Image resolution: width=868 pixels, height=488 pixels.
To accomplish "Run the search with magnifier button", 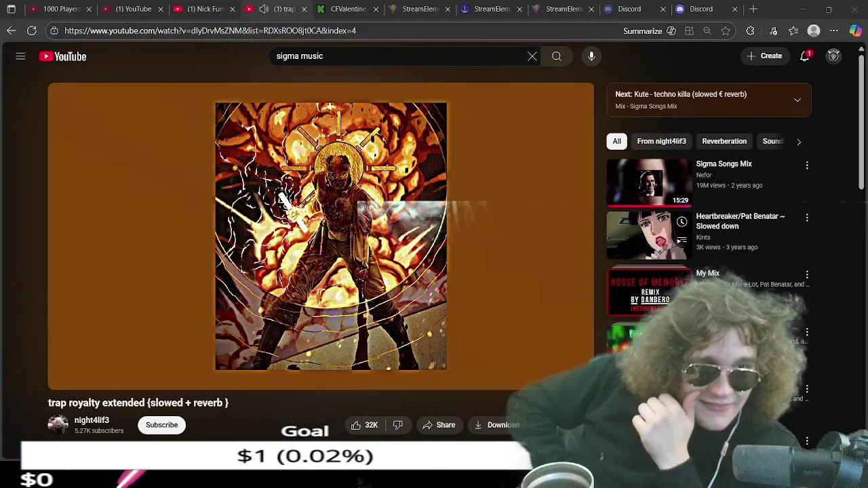I will [x=556, y=56].
